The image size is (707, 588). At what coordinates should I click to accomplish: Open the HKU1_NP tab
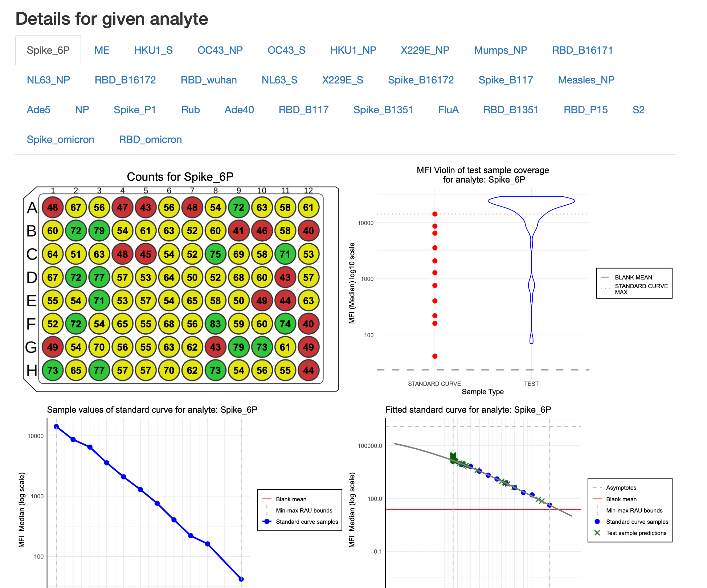point(353,50)
